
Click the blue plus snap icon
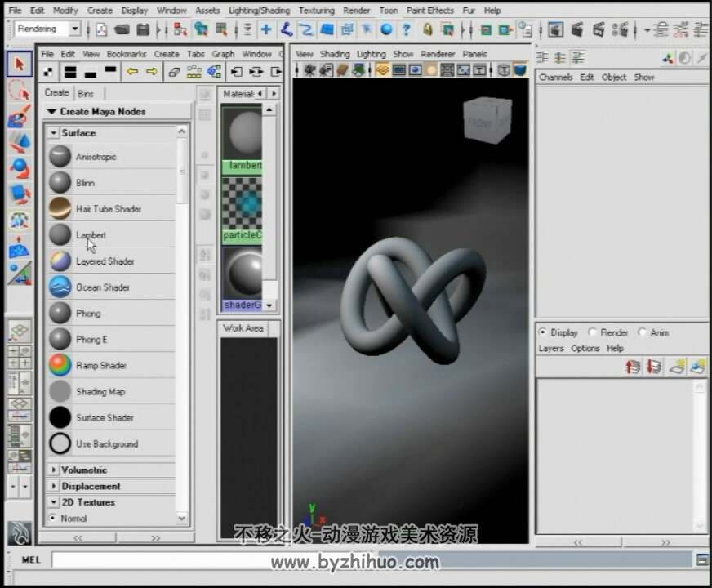(266, 29)
